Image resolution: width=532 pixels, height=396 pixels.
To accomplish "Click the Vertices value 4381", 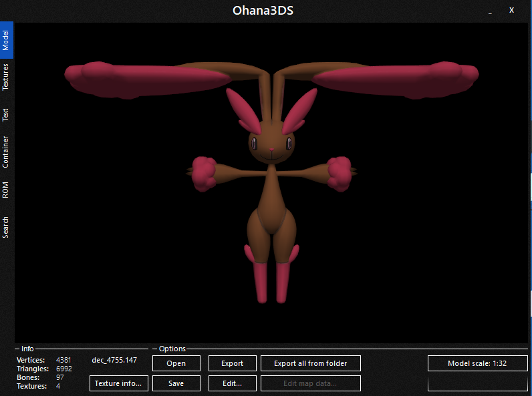I will tap(63, 360).
